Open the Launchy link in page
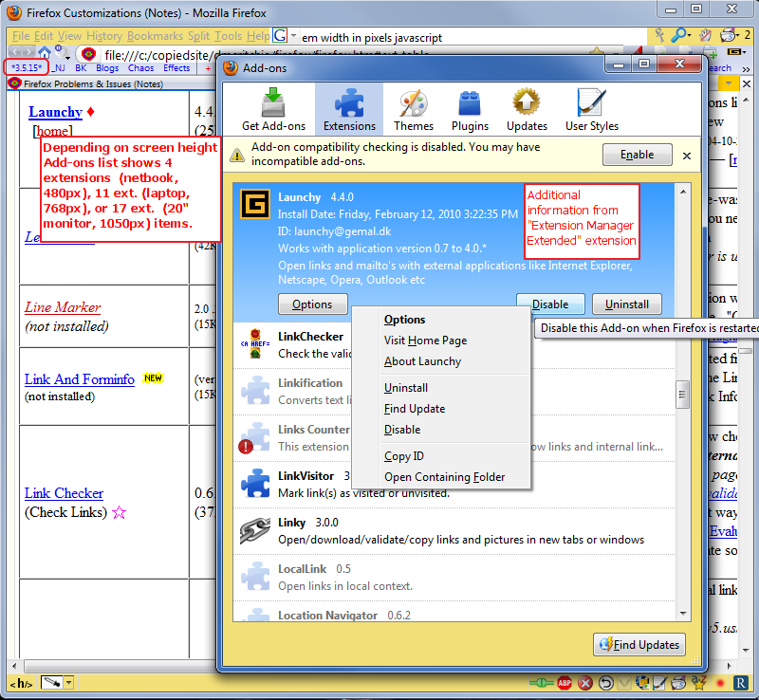 pos(55,112)
